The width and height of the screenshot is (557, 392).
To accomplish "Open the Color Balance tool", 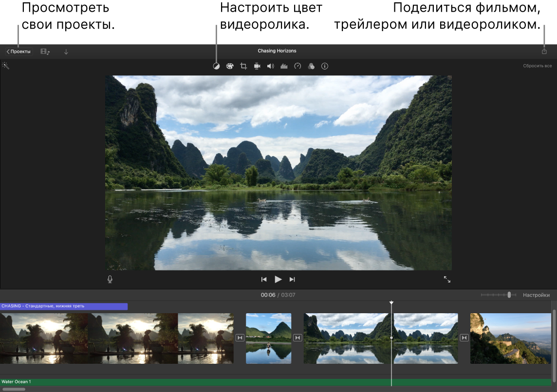I will [x=217, y=66].
